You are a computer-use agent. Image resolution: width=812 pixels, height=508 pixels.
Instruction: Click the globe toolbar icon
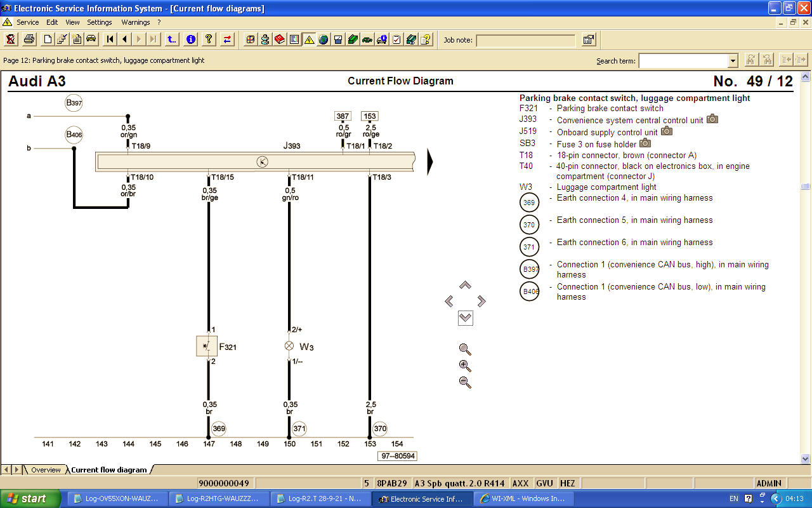pyautogui.click(x=324, y=39)
